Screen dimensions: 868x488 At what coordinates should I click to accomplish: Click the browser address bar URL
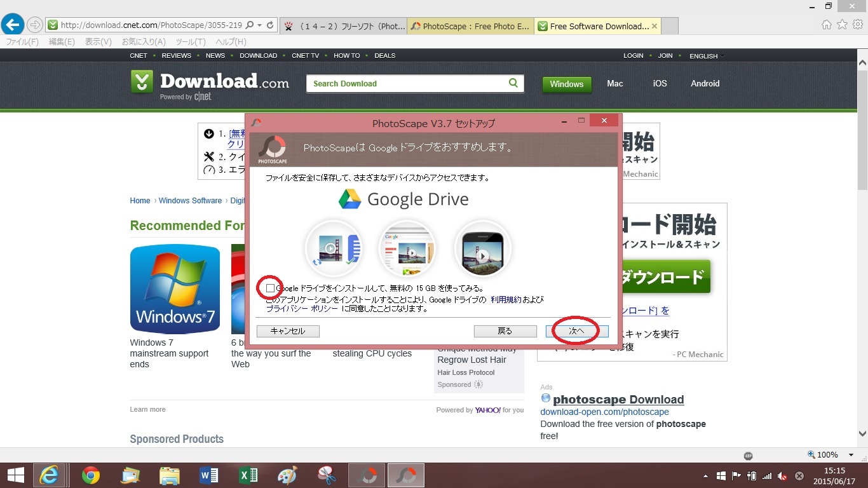151,25
